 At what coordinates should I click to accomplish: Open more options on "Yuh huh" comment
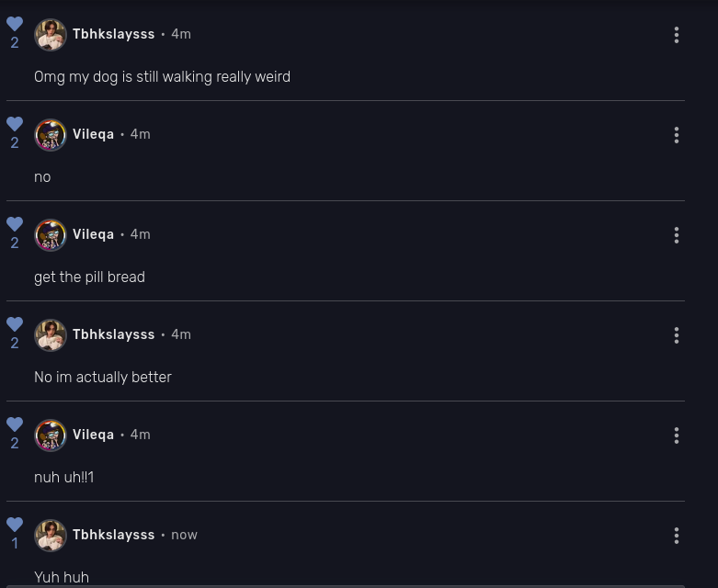coord(677,536)
